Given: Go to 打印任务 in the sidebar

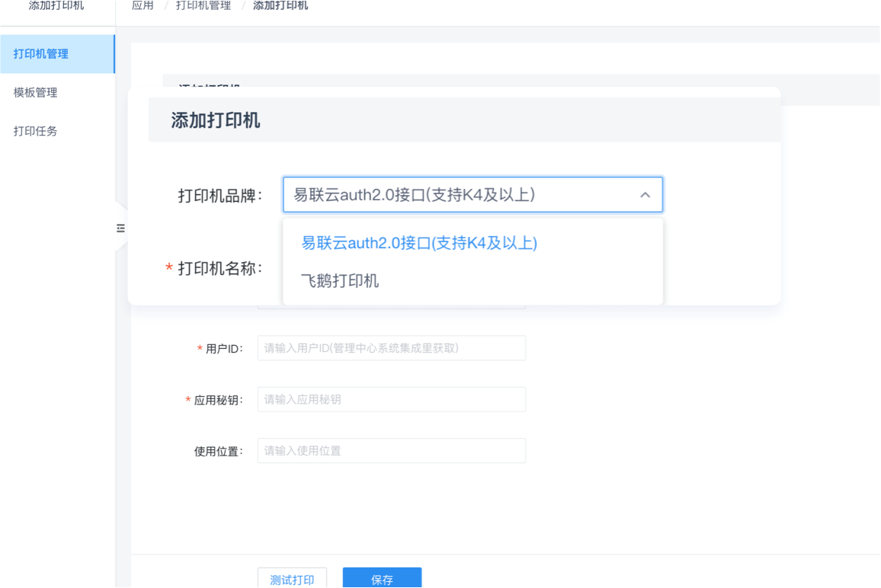Looking at the screenshot, I should (x=35, y=131).
